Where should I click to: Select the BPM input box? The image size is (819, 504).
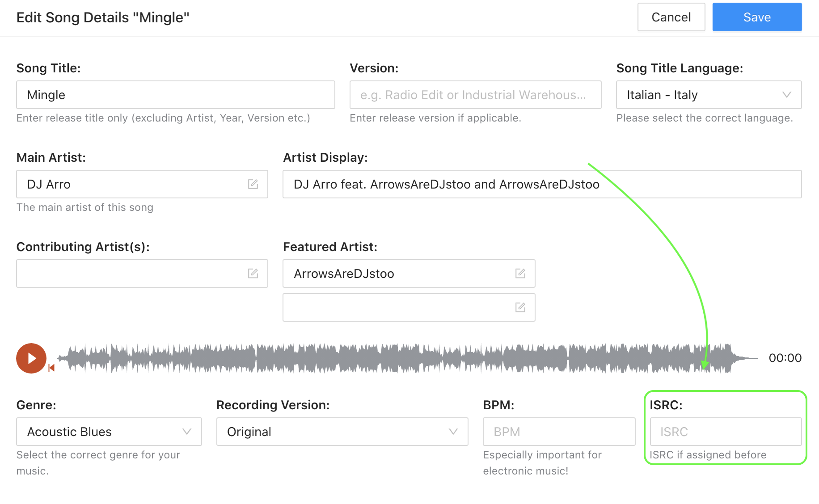coord(559,432)
